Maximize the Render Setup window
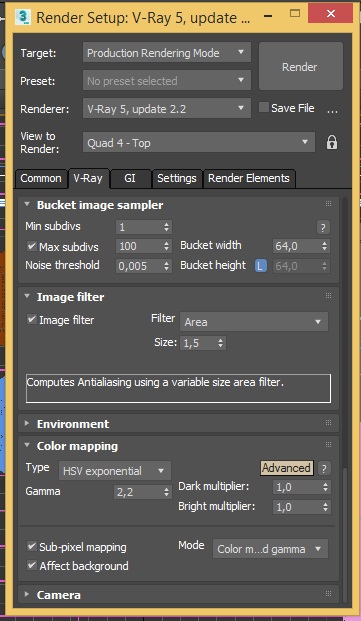Image resolution: width=361 pixels, height=621 pixels. pyautogui.click(x=295, y=13)
